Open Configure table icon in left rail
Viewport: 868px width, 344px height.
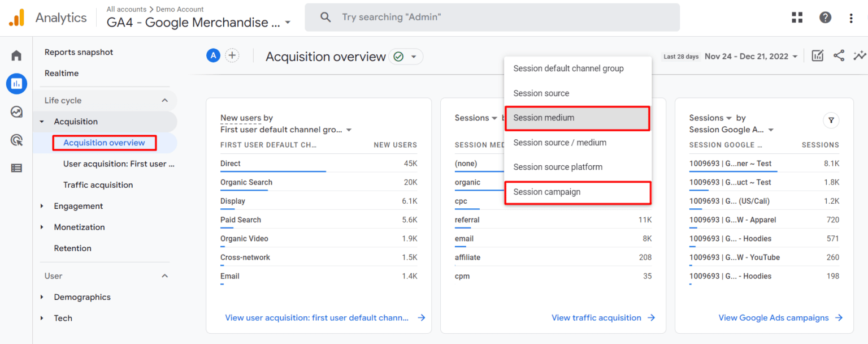pos(16,168)
